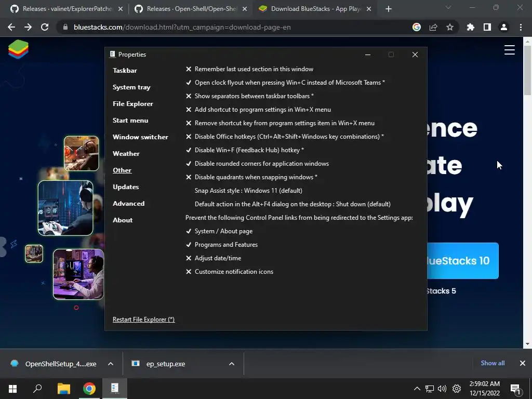Screen dimensions: 532x399
Task: Reload the BlueStacks page
Action: tap(45, 27)
